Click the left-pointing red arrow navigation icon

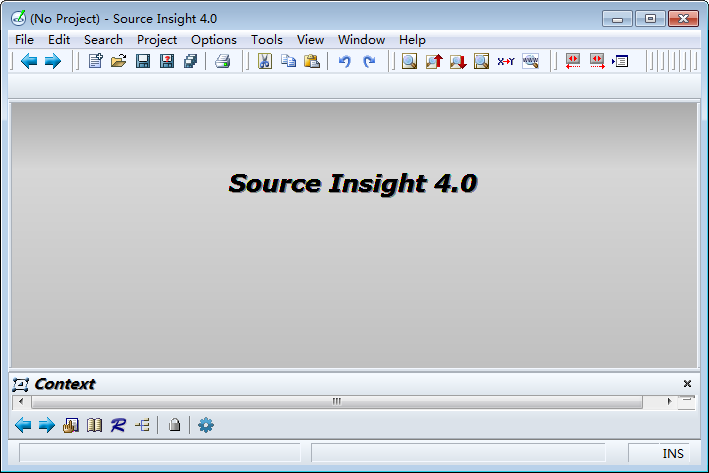point(573,61)
